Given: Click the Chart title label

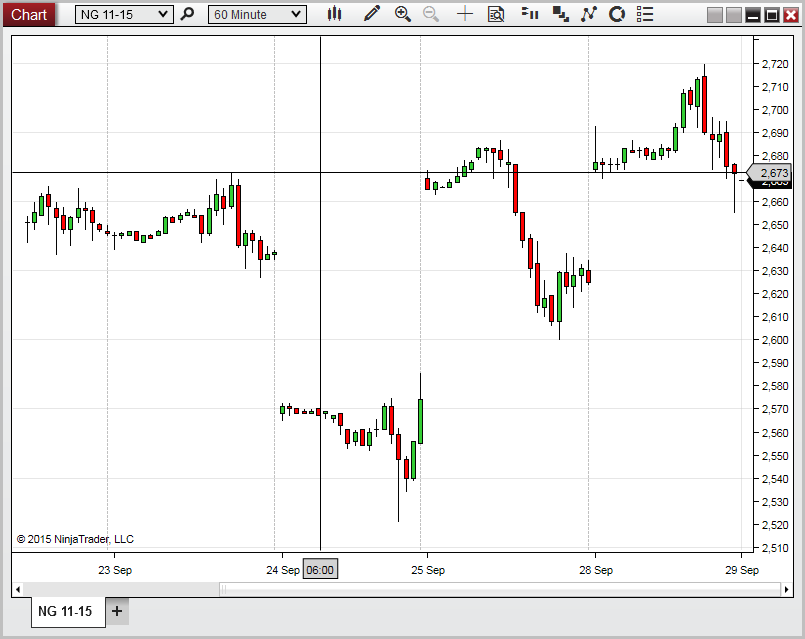Looking at the screenshot, I should point(29,14).
